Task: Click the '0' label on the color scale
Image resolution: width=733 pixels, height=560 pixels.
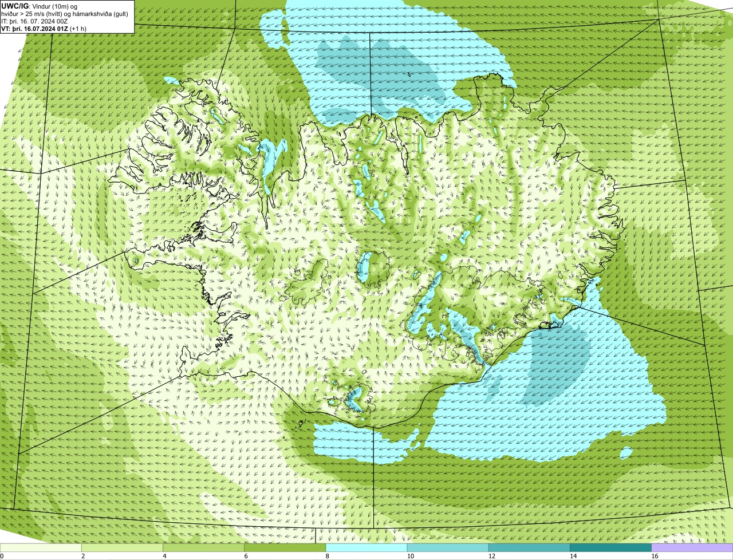Action: tap(2, 556)
